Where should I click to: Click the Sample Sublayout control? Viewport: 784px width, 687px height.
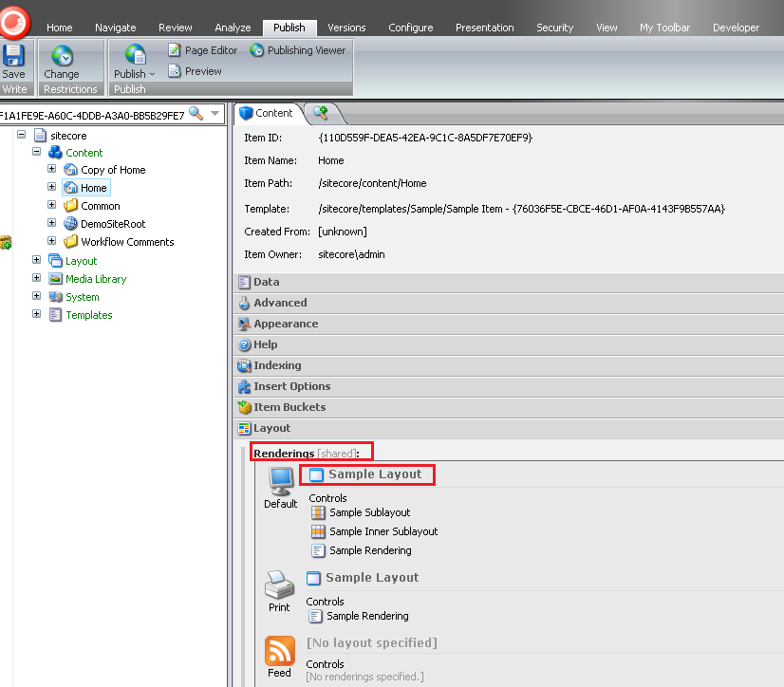tap(361, 512)
